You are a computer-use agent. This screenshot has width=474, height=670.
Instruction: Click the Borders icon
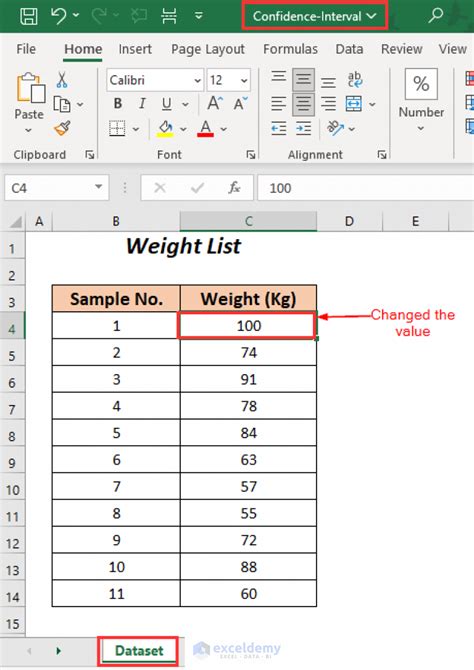117,128
